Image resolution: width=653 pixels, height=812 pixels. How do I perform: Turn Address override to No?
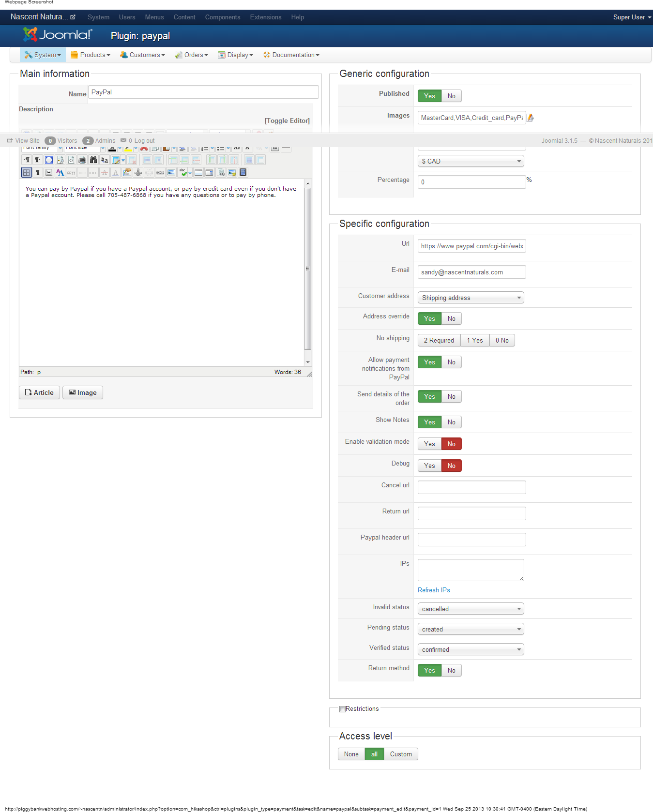(452, 318)
